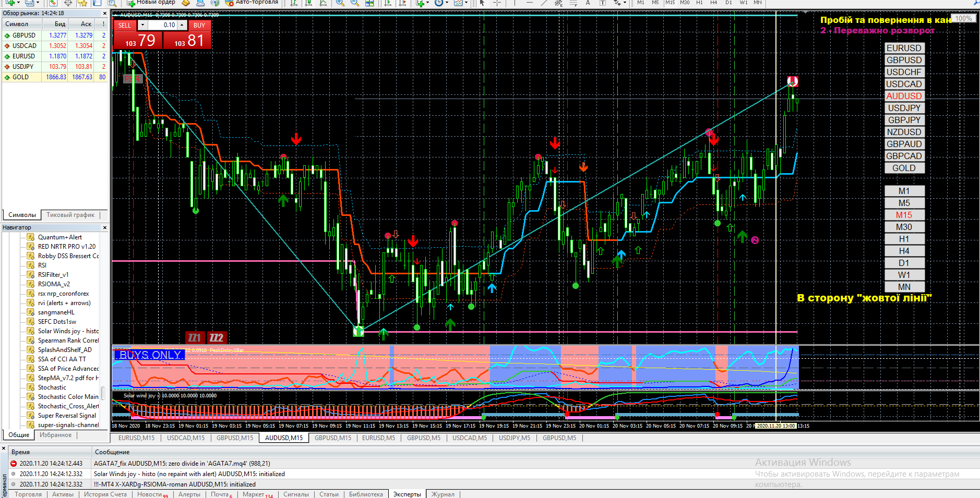The image size is (980, 498).
Task: Toggle the Auto-trading button
Action: coord(252,3)
